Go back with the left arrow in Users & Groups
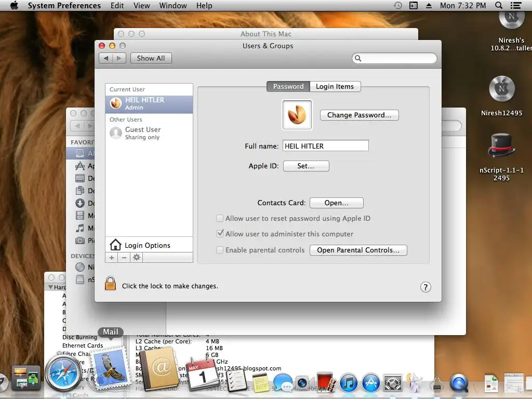This screenshot has width=532, height=399. tap(106, 58)
